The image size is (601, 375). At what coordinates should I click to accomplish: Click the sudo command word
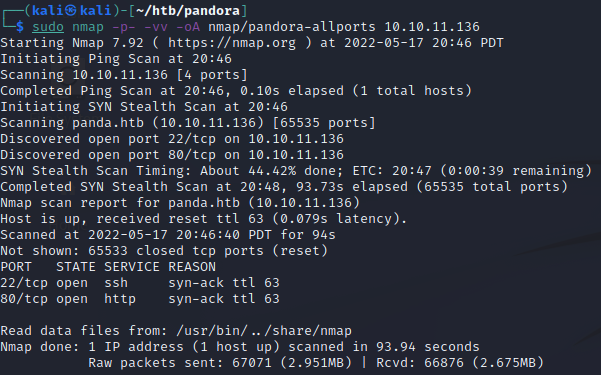[x=48, y=27]
